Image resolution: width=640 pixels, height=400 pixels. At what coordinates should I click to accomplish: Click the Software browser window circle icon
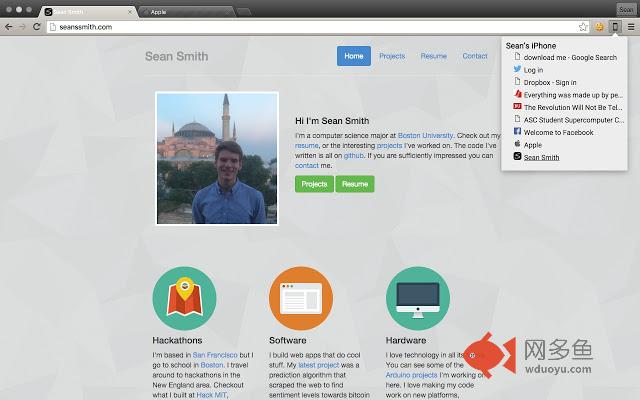tap(301, 298)
